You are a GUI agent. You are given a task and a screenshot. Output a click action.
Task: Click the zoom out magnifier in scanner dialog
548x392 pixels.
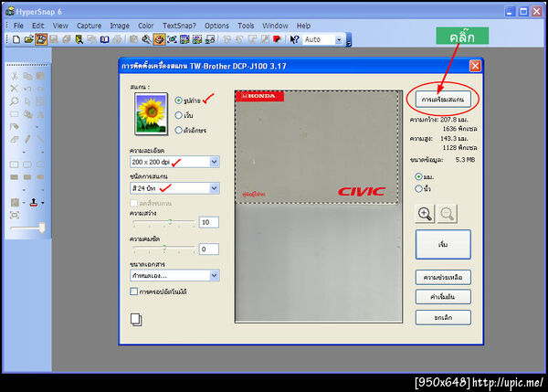448,214
